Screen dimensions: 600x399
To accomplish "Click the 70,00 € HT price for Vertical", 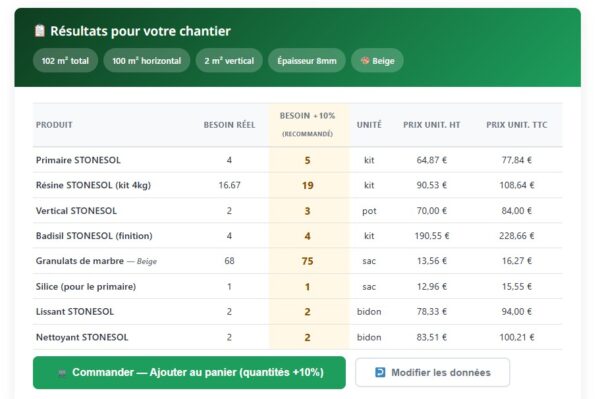I will 432,211.
